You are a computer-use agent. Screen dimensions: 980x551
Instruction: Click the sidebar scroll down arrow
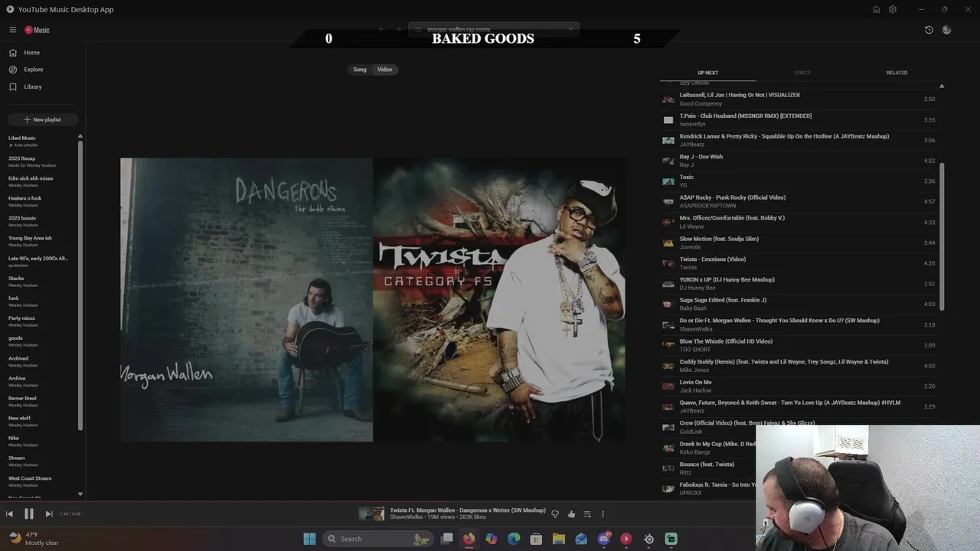click(x=80, y=494)
